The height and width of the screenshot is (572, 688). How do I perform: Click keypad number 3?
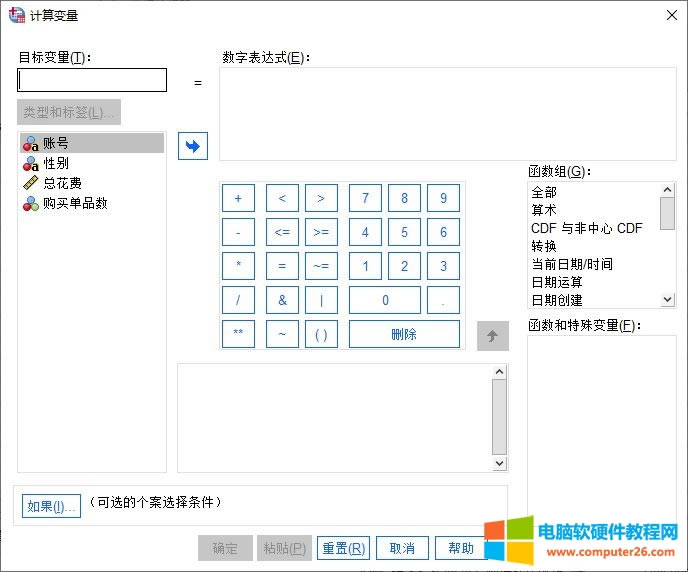point(443,266)
